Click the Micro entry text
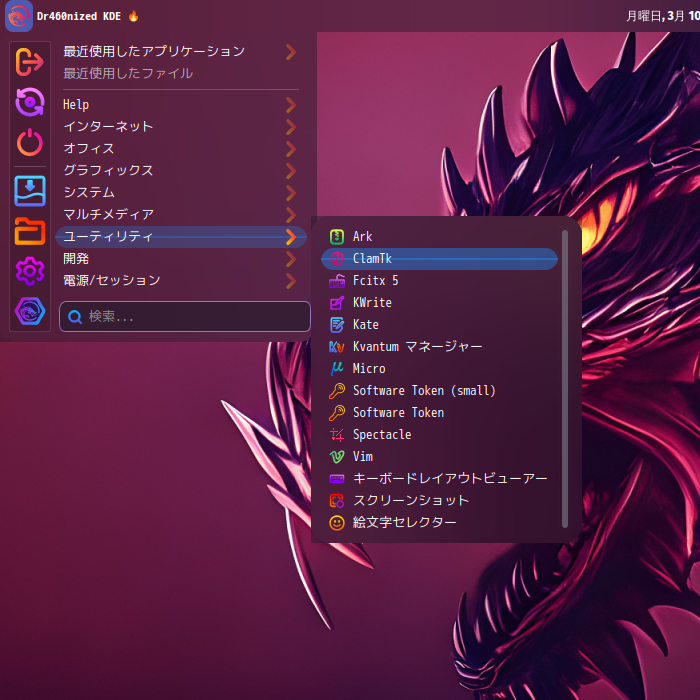Image resolution: width=700 pixels, height=700 pixels. (369, 369)
